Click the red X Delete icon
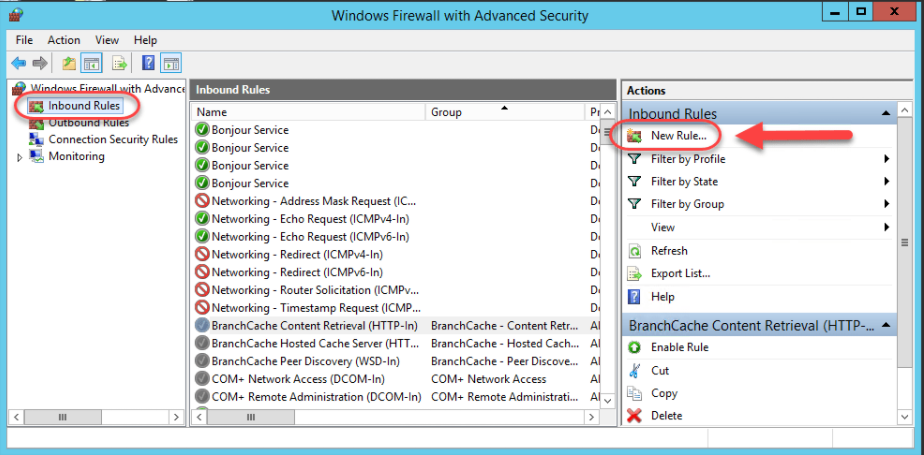The image size is (924, 455). pyautogui.click(x=635, y=416)
